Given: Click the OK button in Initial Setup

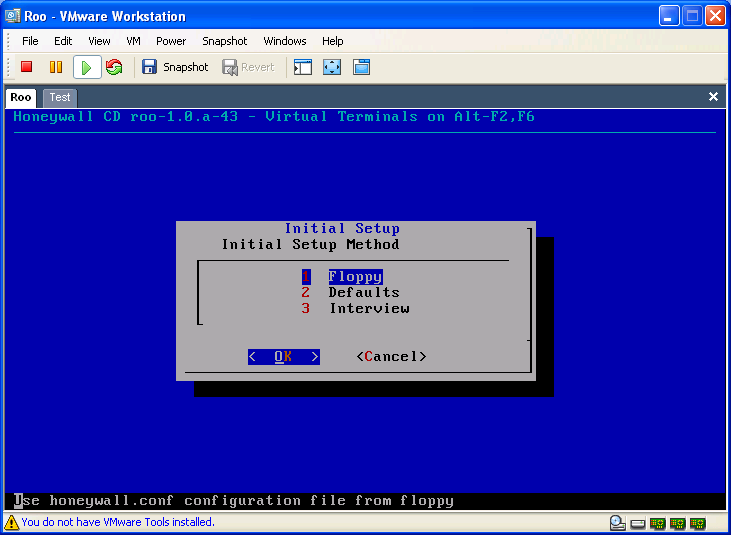Looking at the screenshot, I should pyautogui.click(x=283, y=357).
